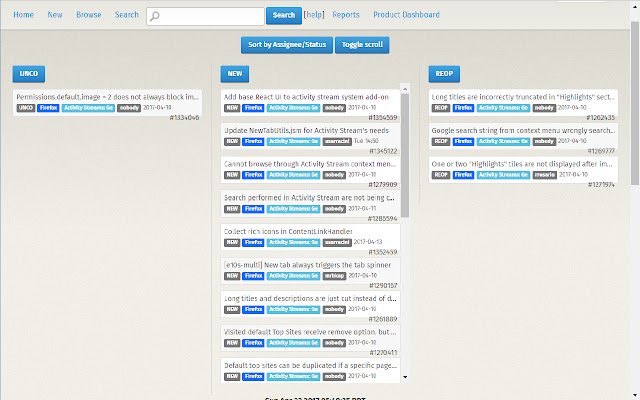Image resolution: width=640 pixels, height=400 pixels.
Task: Click date 2017-04-13 on the Collect rich icons card
Action: pyautogui.click(x=368, y=242)
